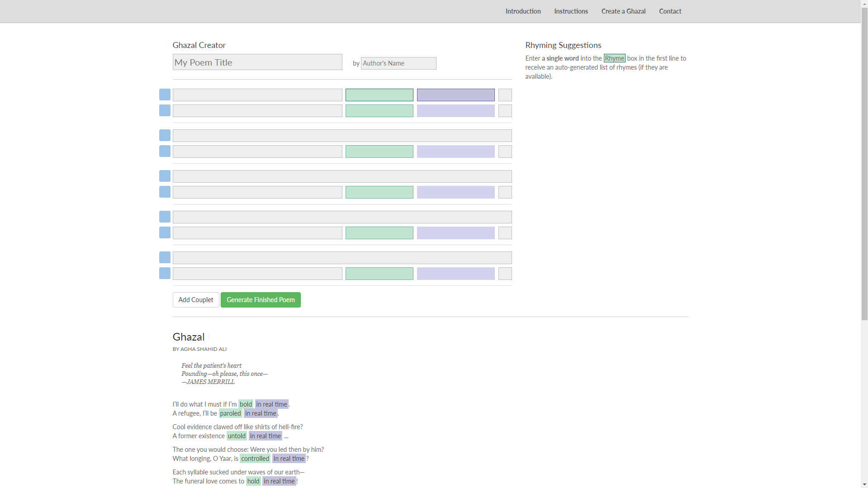Click the small punctuation box ending first line
This screenshot has height=488, width=868.
coord(505,95)
